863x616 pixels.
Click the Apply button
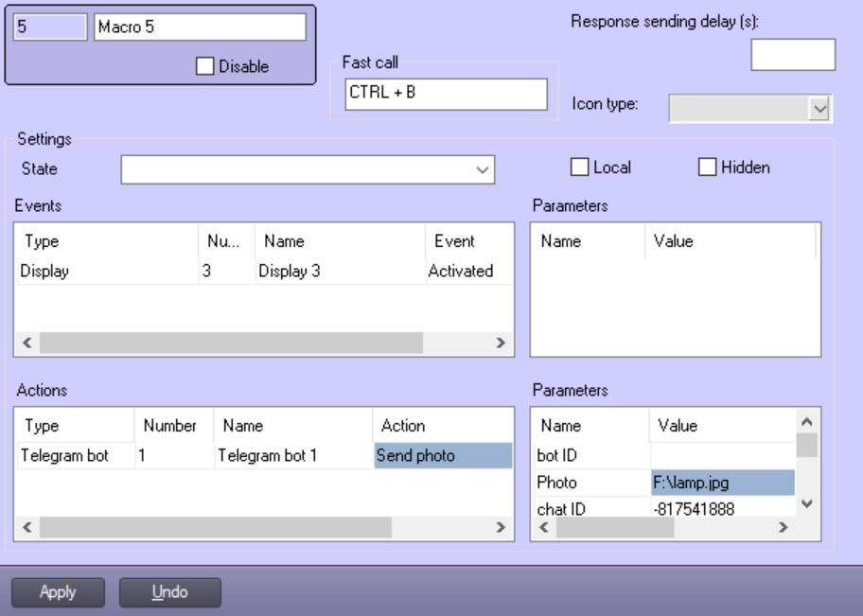[58, 591]
